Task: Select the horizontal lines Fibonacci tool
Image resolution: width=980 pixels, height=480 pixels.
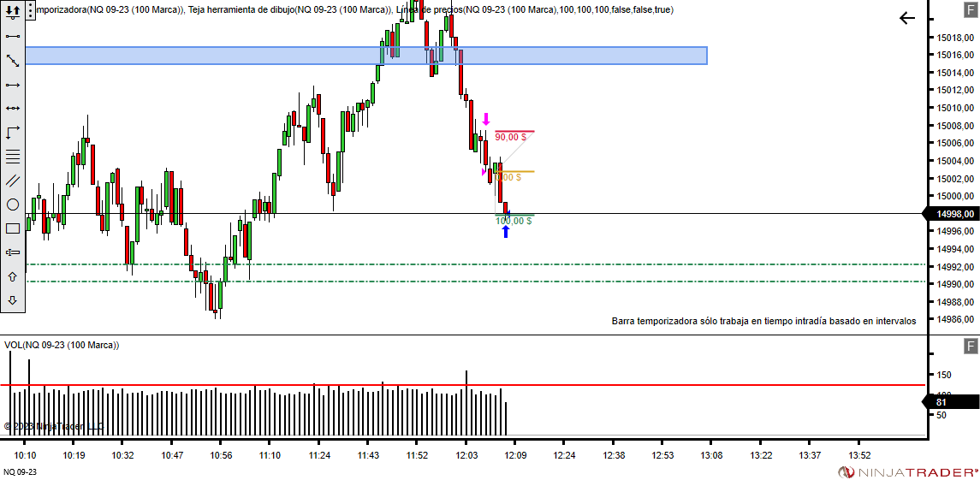Action: 13,157
